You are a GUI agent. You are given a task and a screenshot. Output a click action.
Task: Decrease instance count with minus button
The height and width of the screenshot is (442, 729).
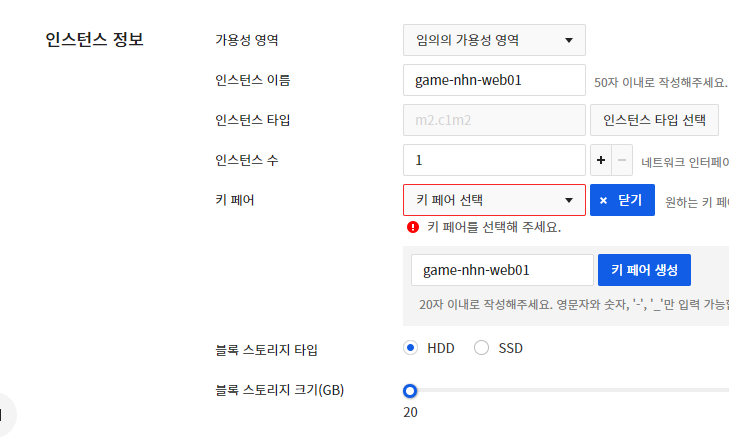click(x=622, y=160)
